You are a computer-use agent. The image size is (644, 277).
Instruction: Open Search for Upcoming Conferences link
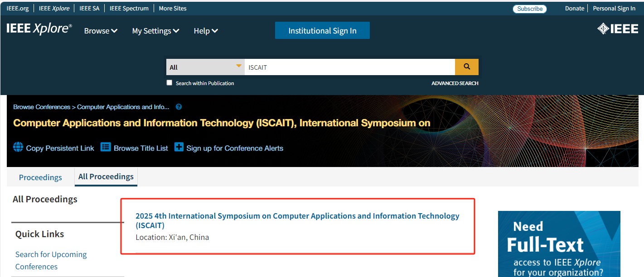(x=51, y=260)
